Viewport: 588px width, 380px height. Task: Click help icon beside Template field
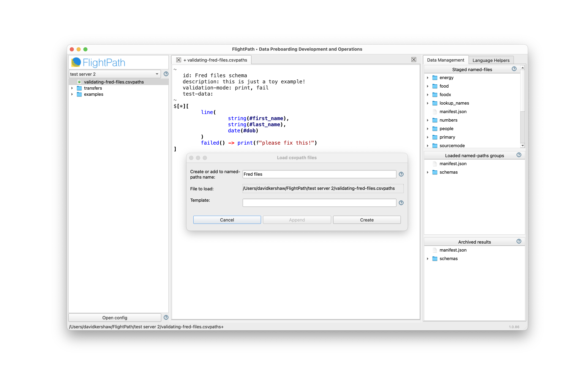(x=401, y=203)
